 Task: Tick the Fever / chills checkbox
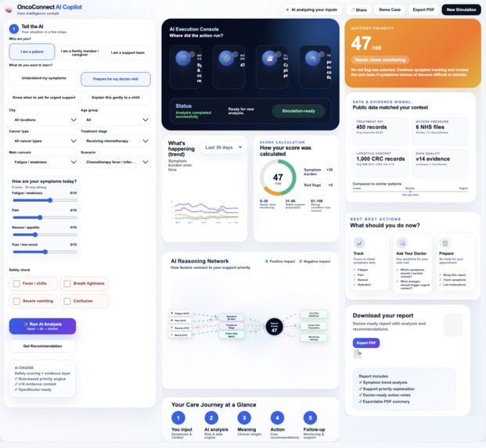point(16,283)
